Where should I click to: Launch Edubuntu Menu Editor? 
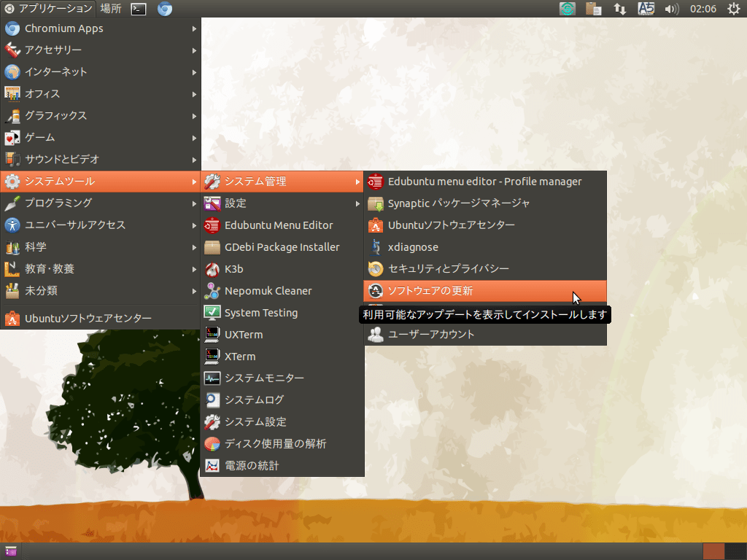282,225
